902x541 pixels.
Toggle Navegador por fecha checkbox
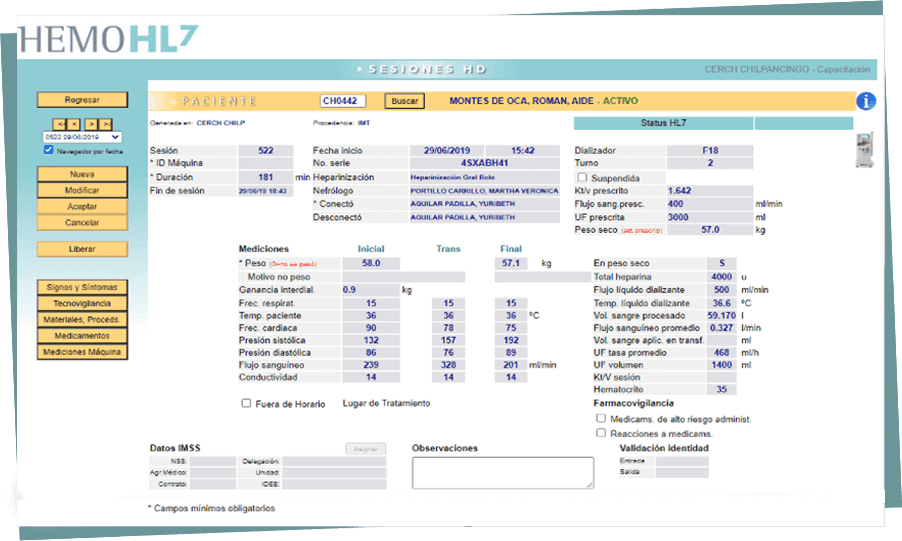tap(48, 150)
